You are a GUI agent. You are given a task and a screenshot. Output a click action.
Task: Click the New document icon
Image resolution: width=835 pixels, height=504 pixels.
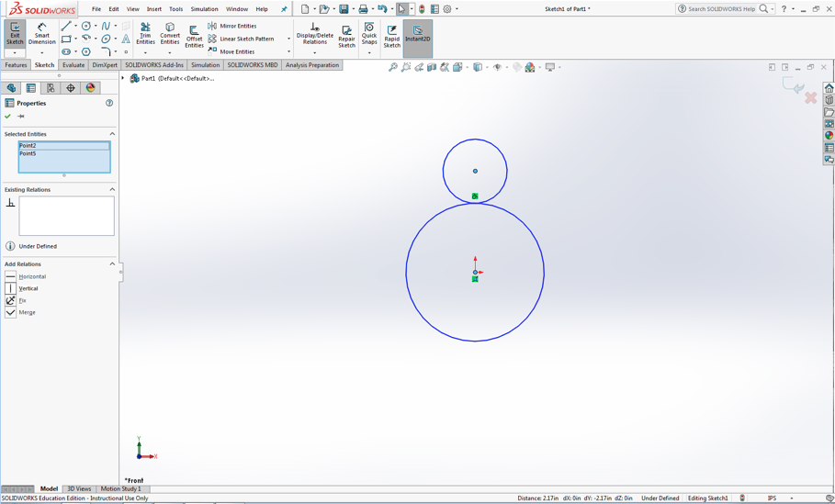tap(305, 9)
